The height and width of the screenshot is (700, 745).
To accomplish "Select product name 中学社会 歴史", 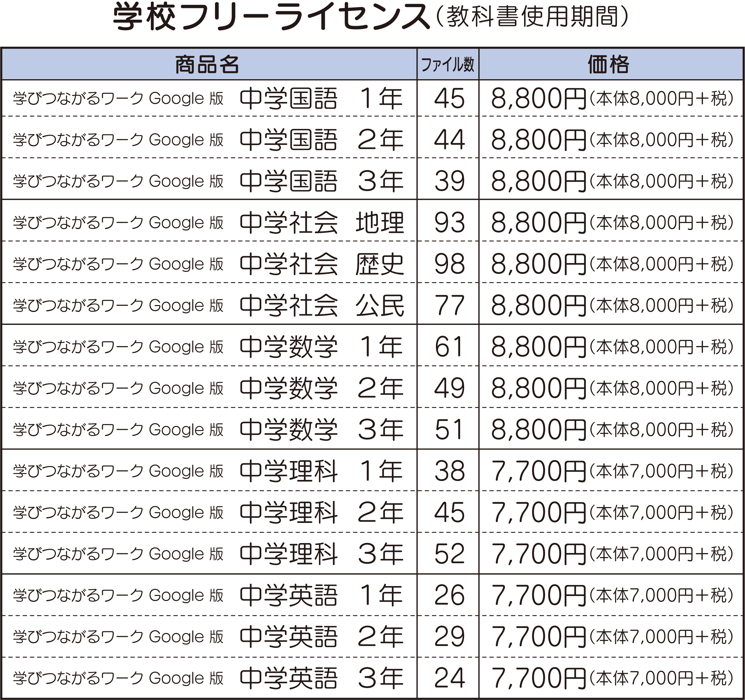I will [x=321, y=264].
